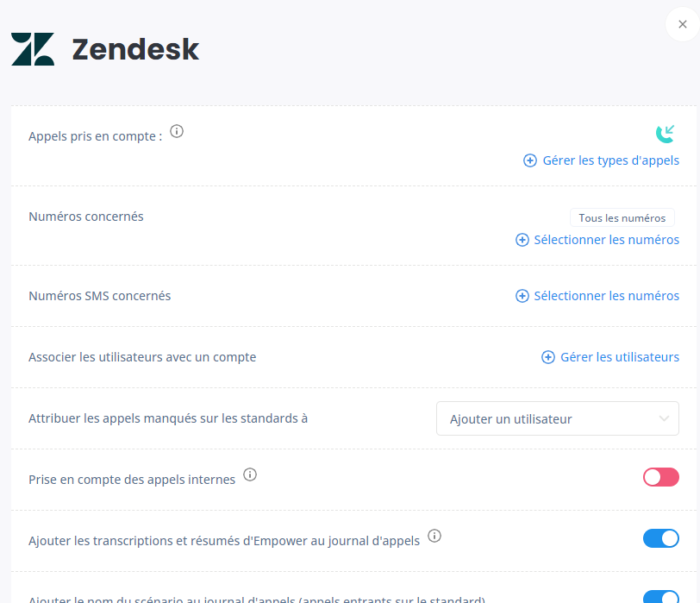Click plus icon in Numéros concernés row
This screenshot has height=603, width=700.
pyautogui.click(x=522, y=240)
